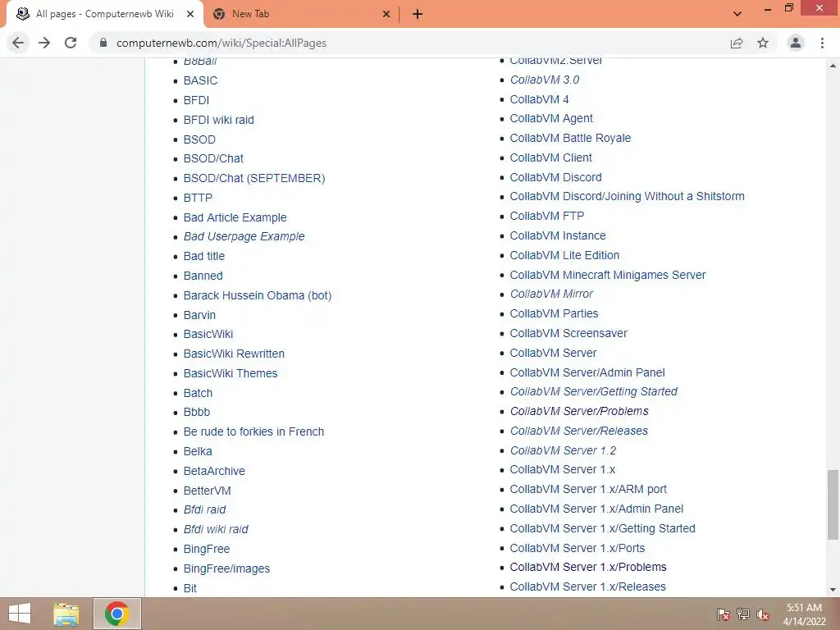This screenshot has width=840, height=630.
Task: Click Chrome icon in taskbar
Action: [116, 614]
